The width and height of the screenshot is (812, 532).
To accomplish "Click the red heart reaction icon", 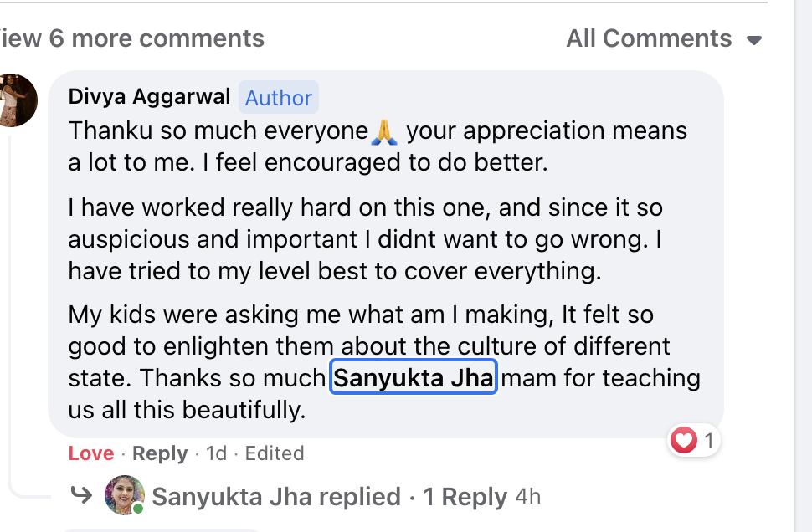I will coord(685,440).
